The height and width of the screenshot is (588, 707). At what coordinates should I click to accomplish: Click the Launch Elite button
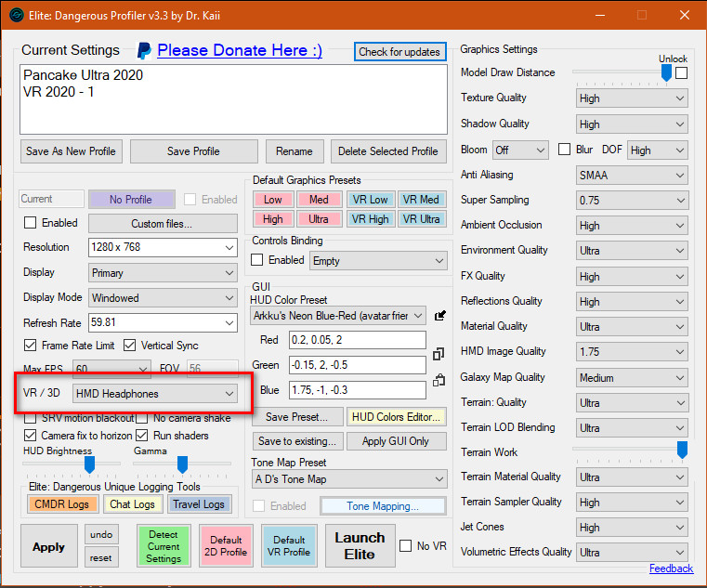tap(360, 546)
